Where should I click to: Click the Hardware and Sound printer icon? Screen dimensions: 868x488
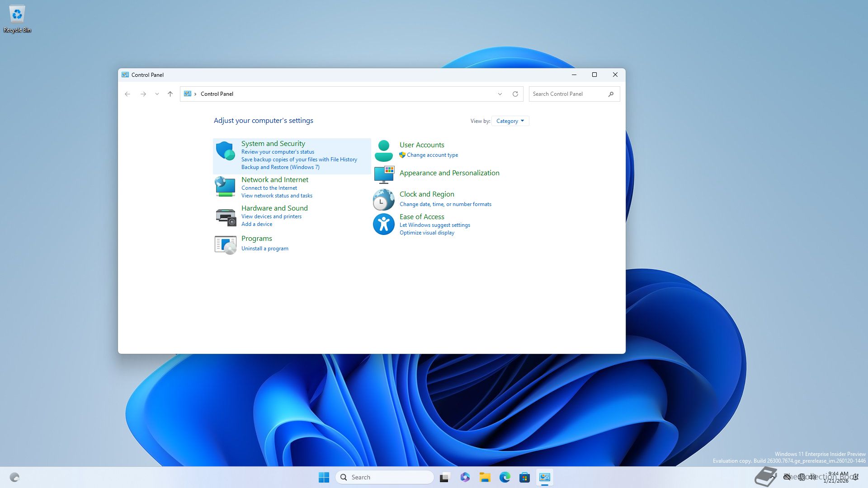coord(225,217)
